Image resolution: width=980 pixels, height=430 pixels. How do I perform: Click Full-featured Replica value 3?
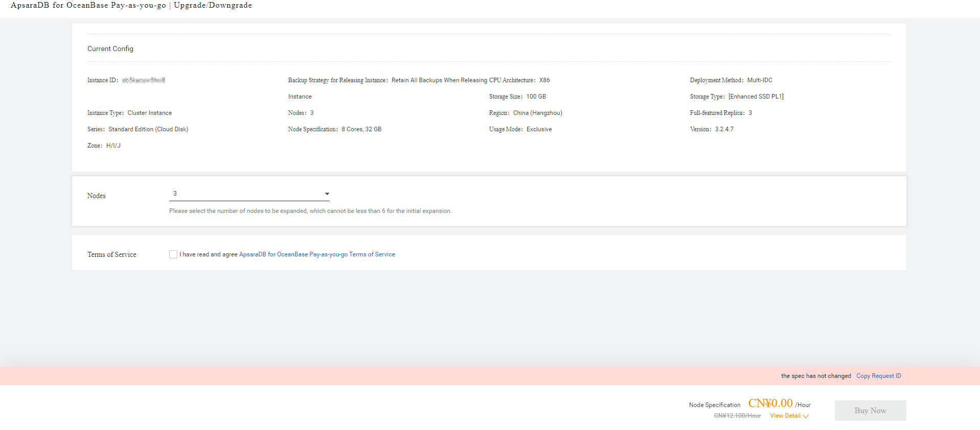(750, 113)
